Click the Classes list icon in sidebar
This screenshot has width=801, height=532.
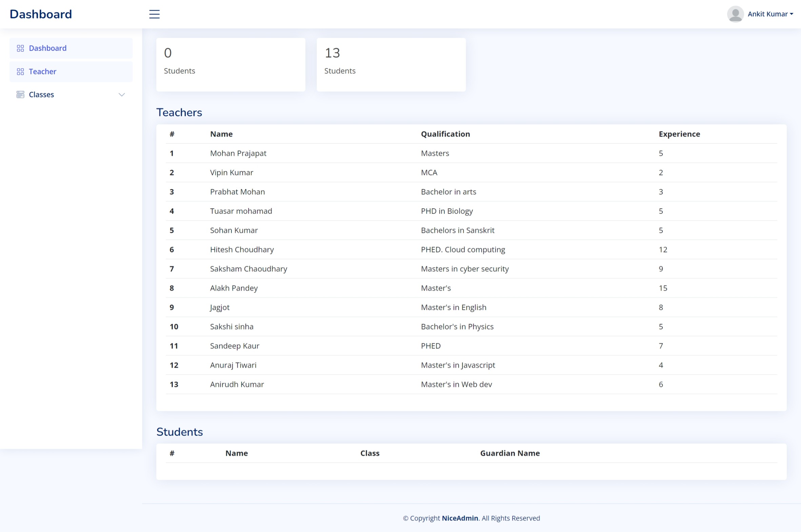pos(20,95)
